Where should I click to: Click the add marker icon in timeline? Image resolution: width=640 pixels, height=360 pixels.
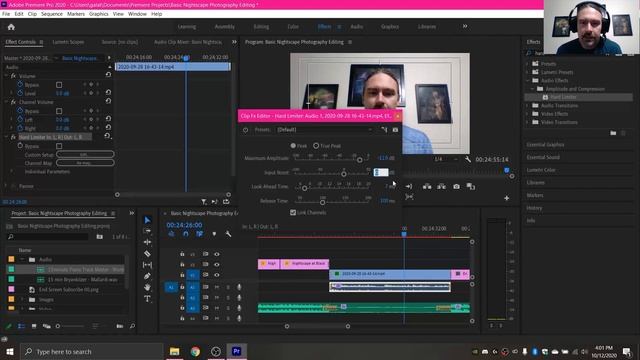click(x=214, y=234)
